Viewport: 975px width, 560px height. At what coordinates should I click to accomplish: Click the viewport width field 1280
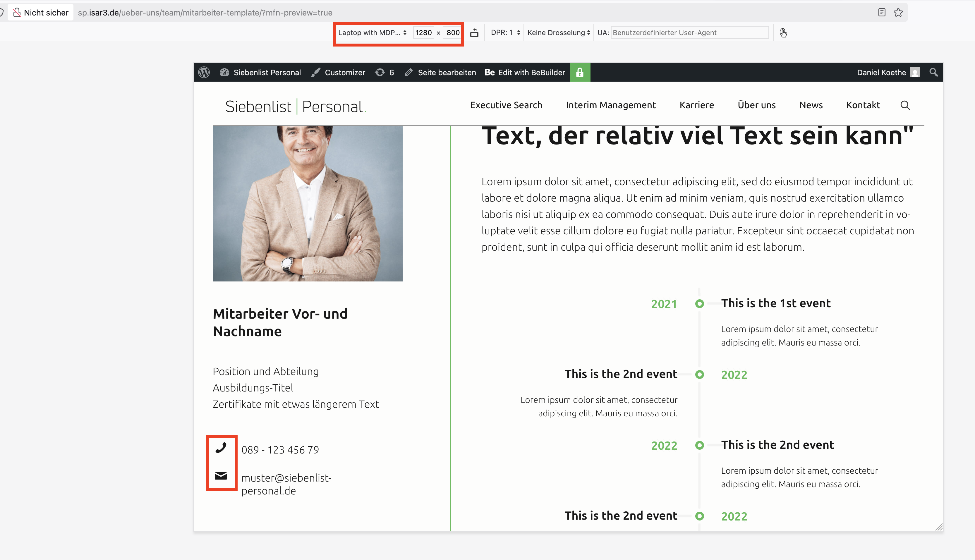(423, 33)
